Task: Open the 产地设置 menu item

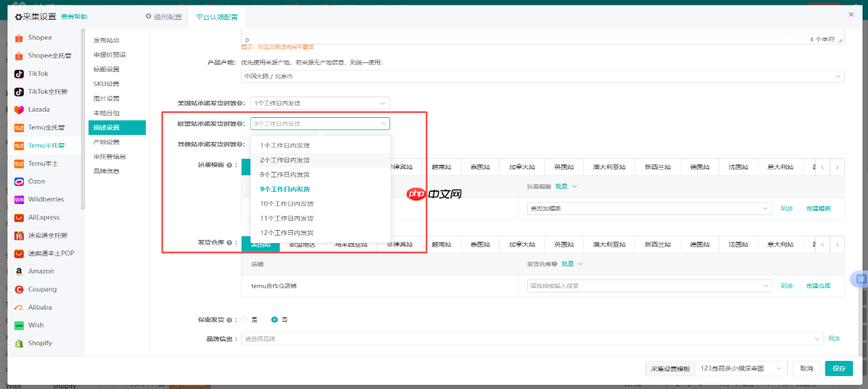Action: point(106,142)
